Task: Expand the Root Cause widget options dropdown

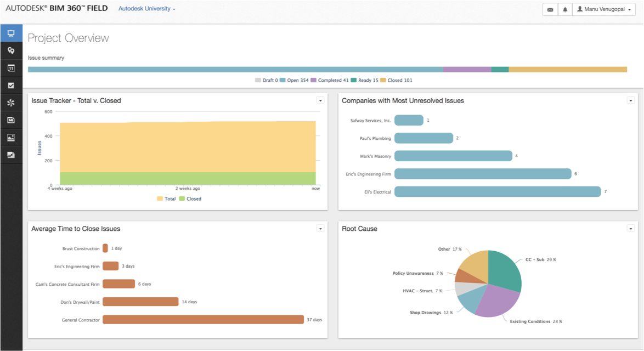Action: click(x=630, y=229)
